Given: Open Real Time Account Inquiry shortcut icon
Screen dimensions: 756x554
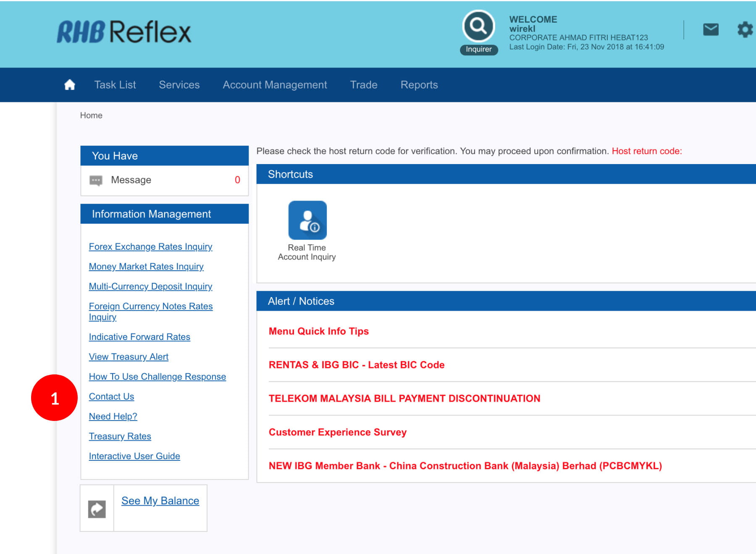Looking at the screenshot, I should (x=307, y=220).
